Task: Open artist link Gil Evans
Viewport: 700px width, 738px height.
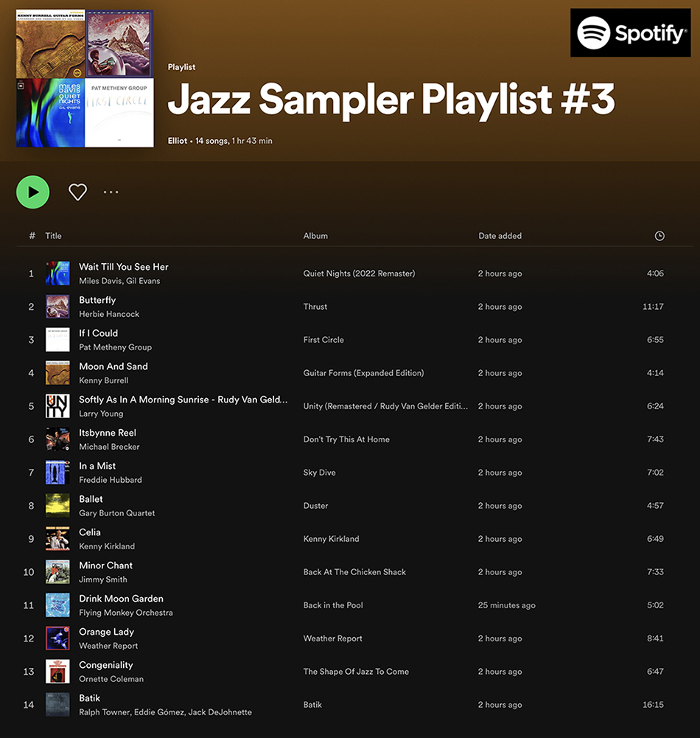Action: (x=143, y=281)
